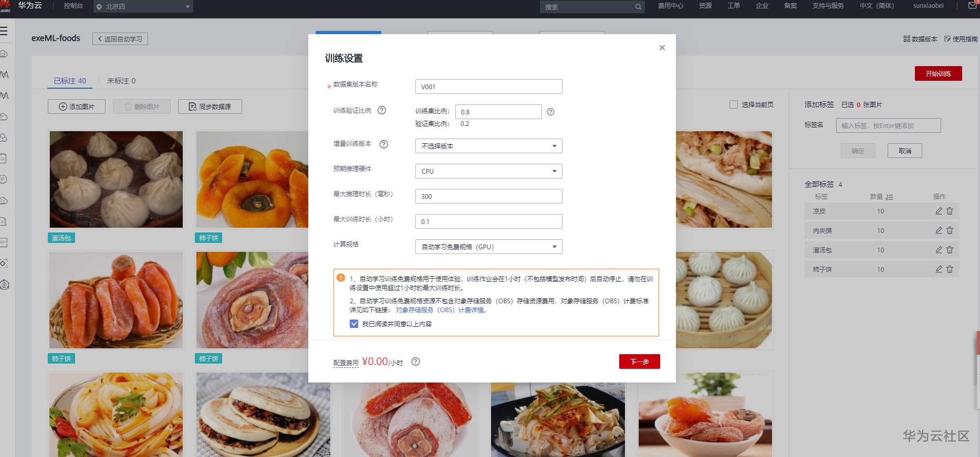Viewport: 980px width, 457px height.
Task: Click the 肉夹馍 label name in label list
Action: [x=822, y=230]
